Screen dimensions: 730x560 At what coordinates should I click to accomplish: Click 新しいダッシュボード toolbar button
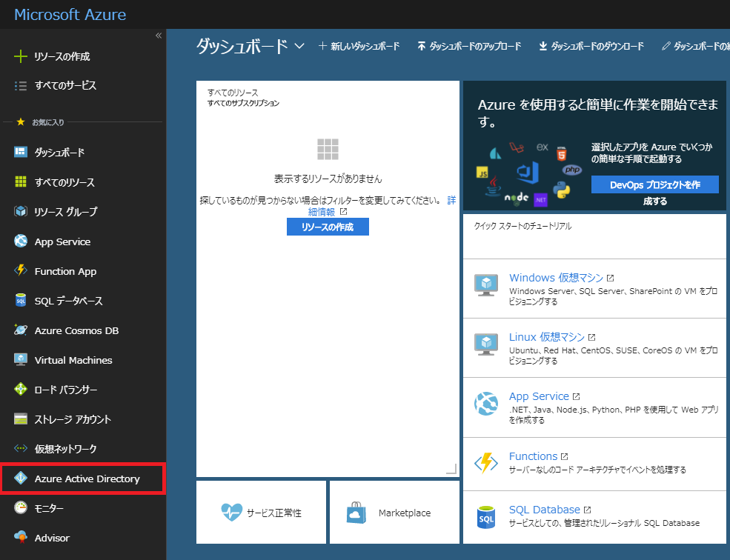359,46
